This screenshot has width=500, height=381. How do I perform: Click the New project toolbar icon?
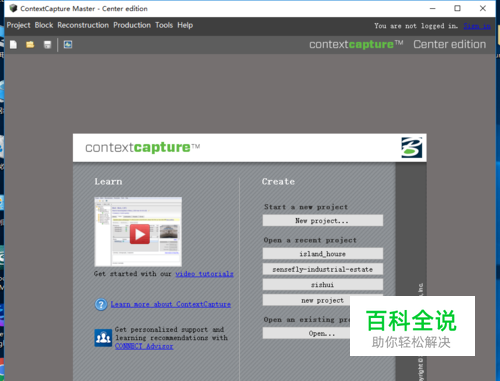click(x=13, y=45)
